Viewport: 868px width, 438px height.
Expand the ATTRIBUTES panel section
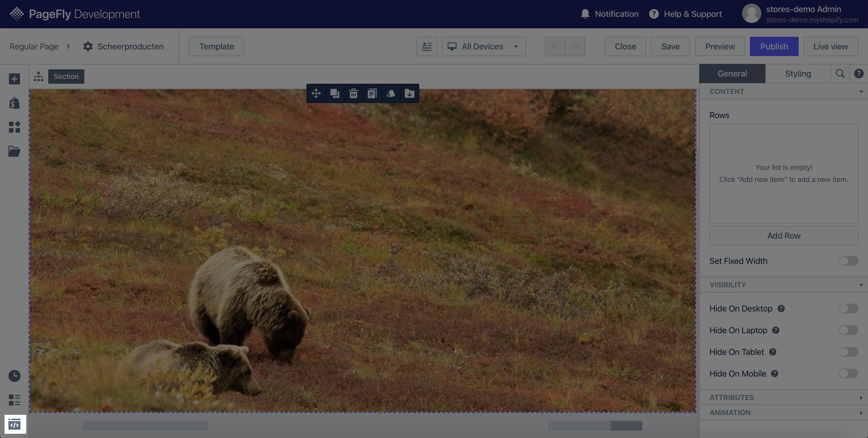tap(783, 397)
